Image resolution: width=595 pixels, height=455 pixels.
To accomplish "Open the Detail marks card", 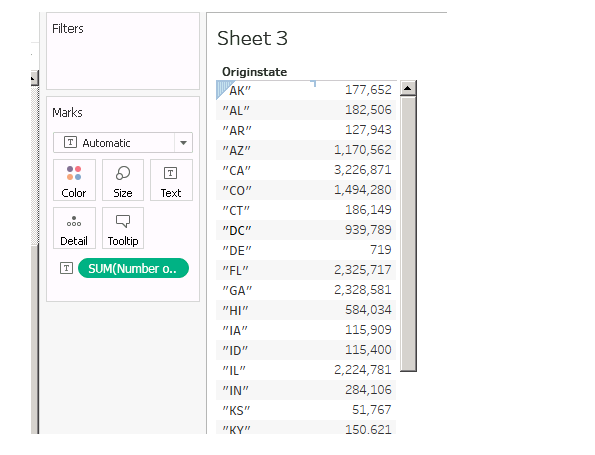I will coord(74,228).
